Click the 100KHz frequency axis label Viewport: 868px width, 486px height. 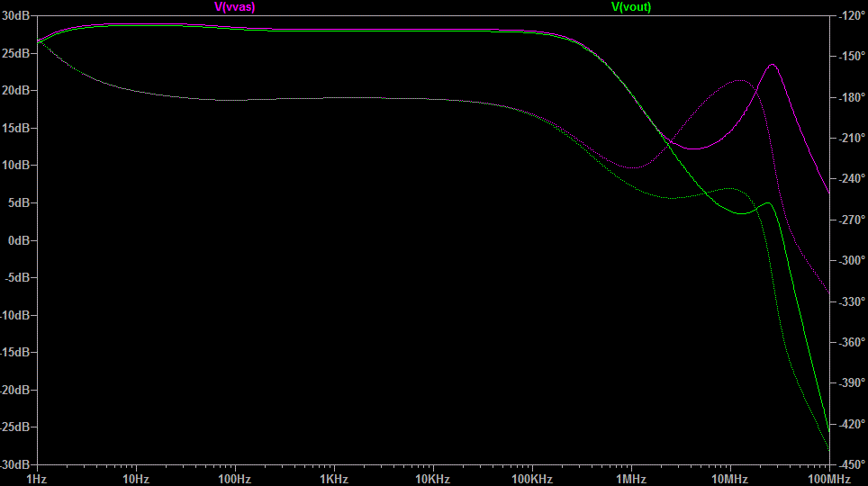tap(532, 479)
